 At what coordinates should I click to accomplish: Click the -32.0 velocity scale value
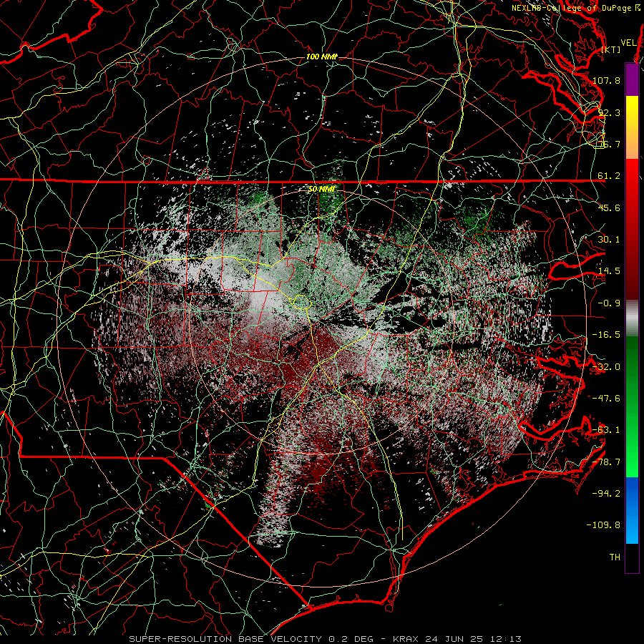606,367
